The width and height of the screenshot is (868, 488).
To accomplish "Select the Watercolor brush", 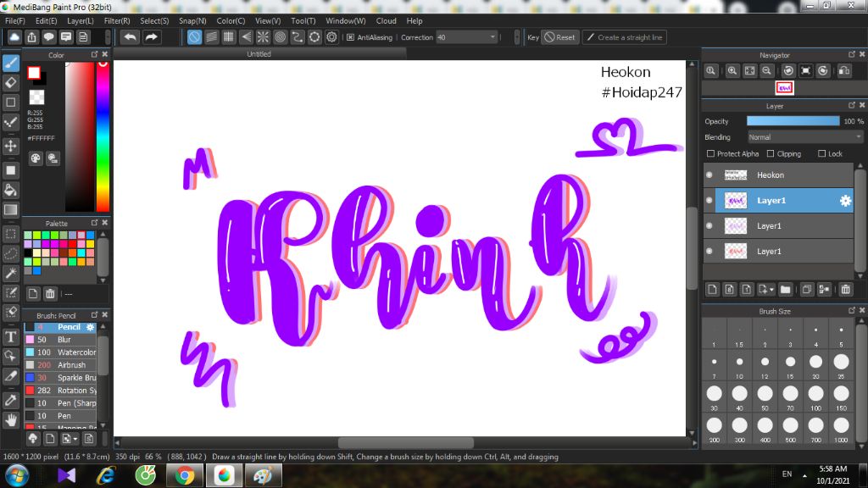I will pos(60,352).
